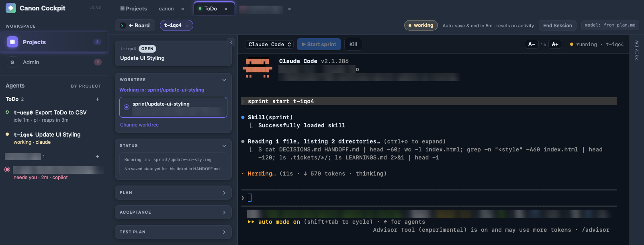The height and width of the screenshot is (245, 644).
Task: Close the t-iqo4 ticket chip
Action: pyautogui.click(x=187, y=26)
